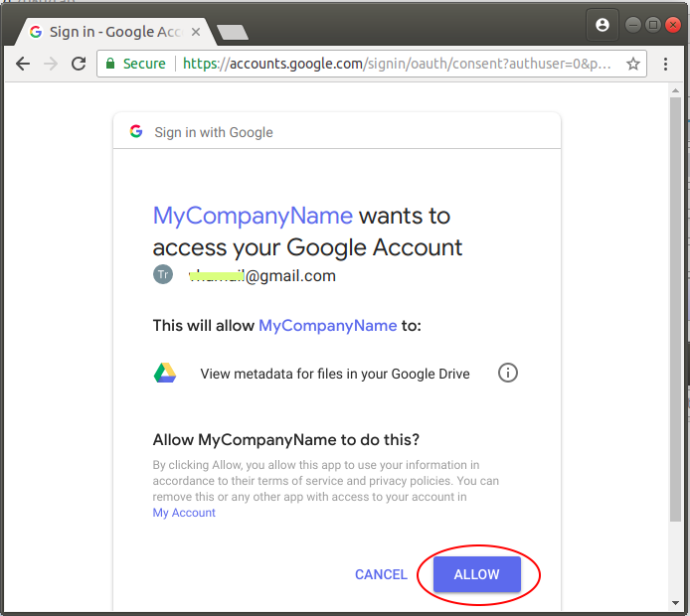Click the browser back arrow
The height and width of the screenshot is (616, 690).
[23, 64]
